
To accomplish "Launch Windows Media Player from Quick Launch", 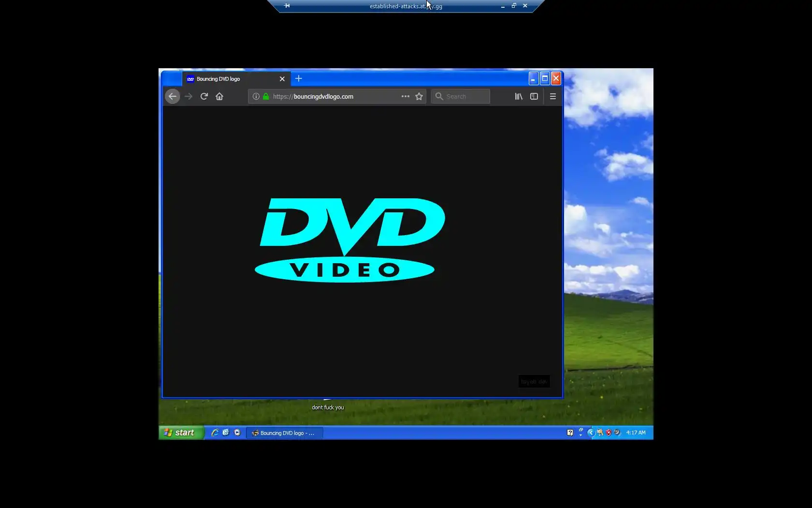I will (x=237, y=433).
